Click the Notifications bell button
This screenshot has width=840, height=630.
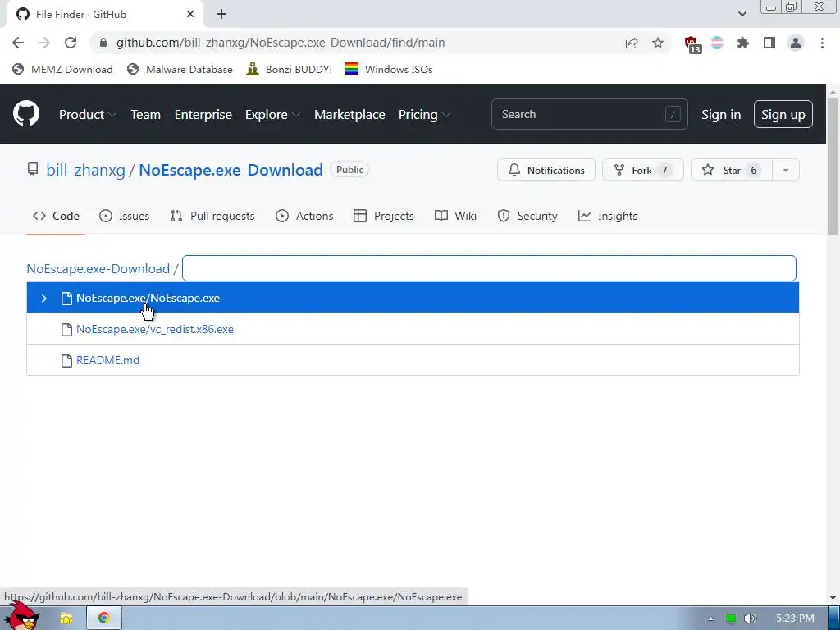(546, 170)
